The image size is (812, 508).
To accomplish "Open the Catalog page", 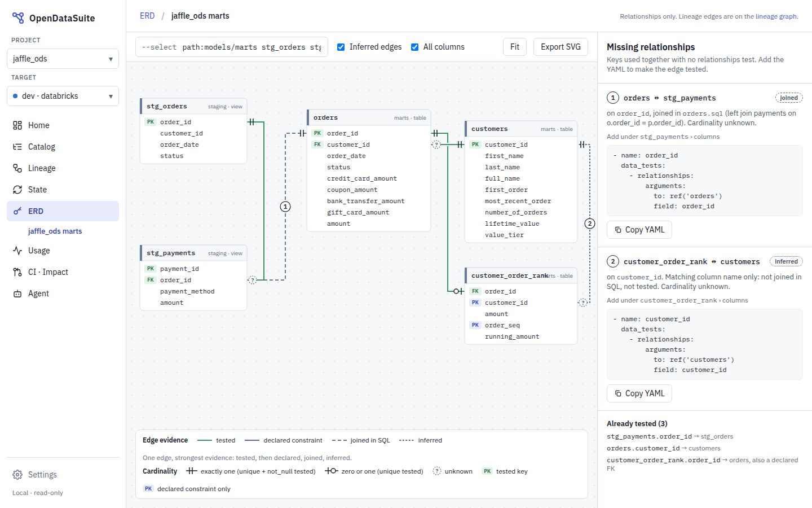I will pos(63,147).
